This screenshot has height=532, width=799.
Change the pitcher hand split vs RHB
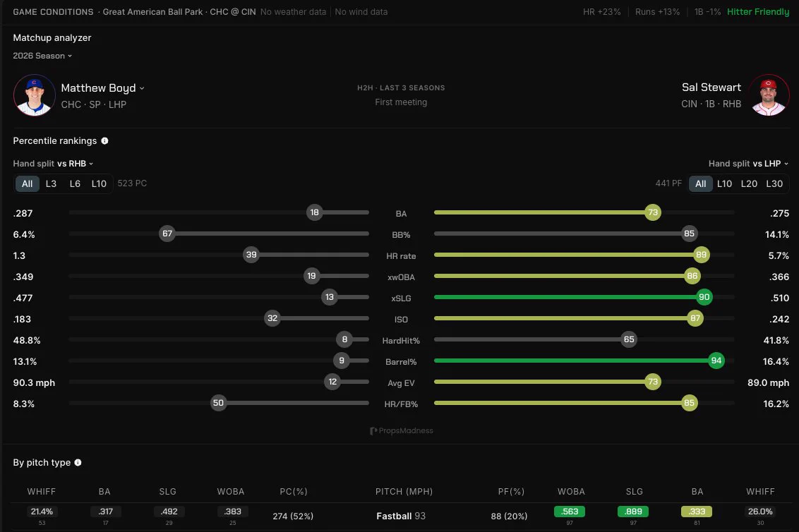pos(53,164)
